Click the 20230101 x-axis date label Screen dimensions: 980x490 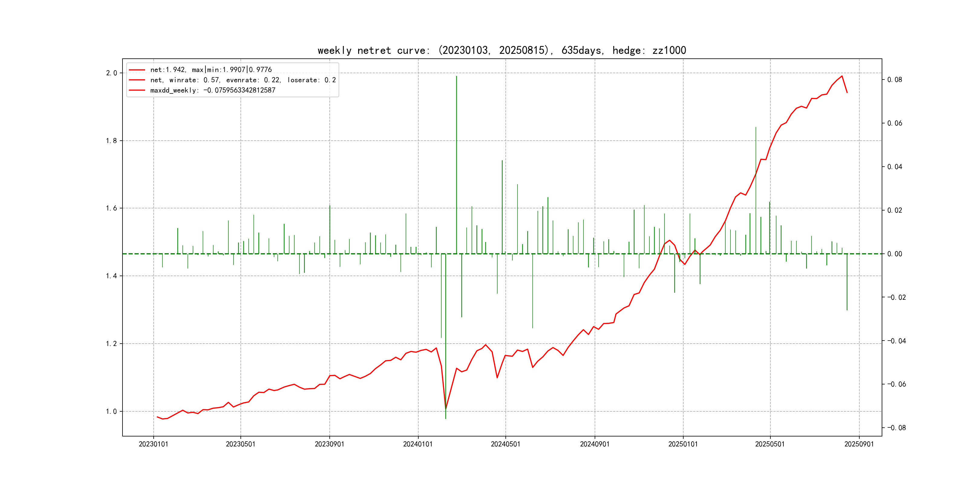coord(153,444)
